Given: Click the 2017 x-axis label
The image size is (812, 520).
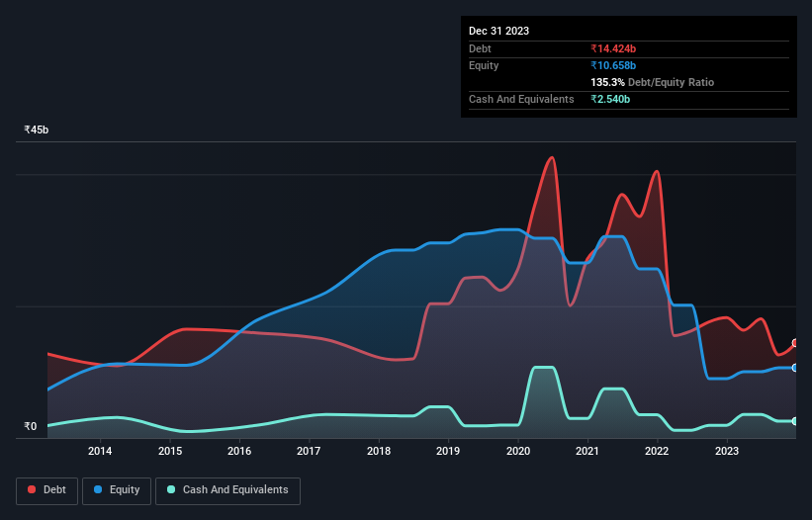Looking at the screenshot, I should tap(309, 451).
